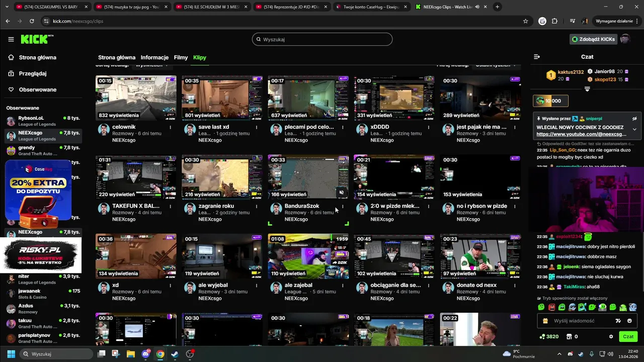Open the gift box icon in message field
The width and height of the screenshot is (644, 362).
coord(545,321)
